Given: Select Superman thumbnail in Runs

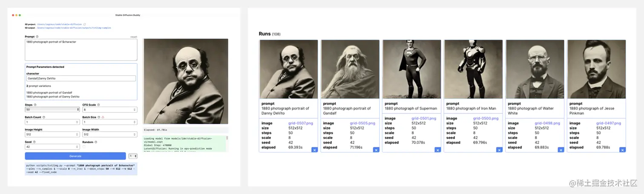Looking at the screenshot, I should point(412,69).
